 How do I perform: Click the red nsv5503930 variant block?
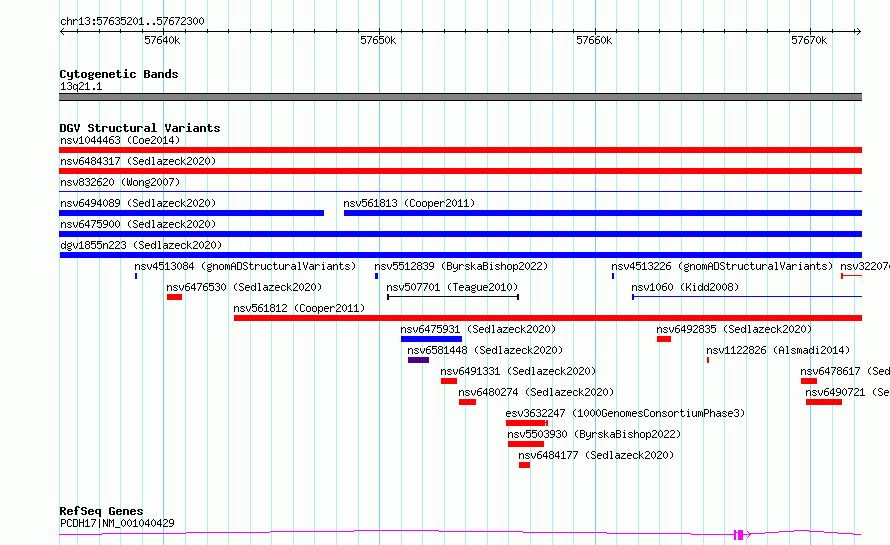(x=526, y=444)
